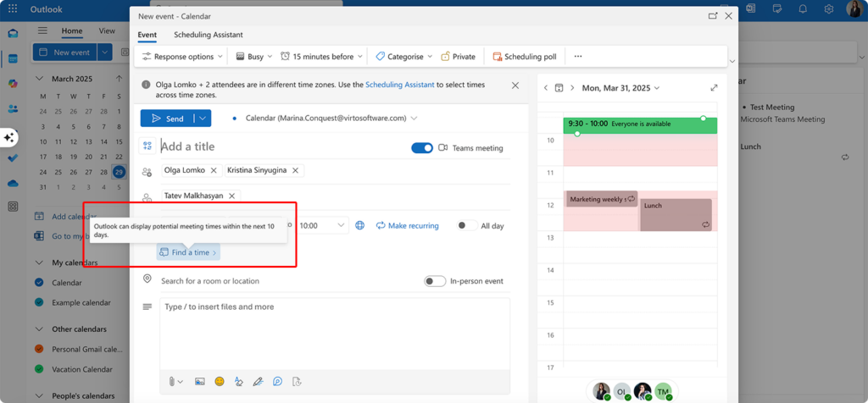The image size is (868, 403).
Task: Go to previous month using up arrow
Action: [119, 79]
